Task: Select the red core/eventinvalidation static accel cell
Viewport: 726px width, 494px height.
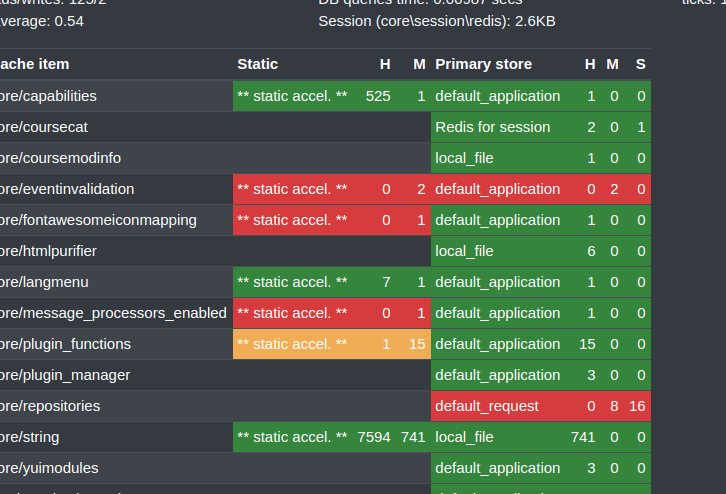Action: tap(332, 189)
